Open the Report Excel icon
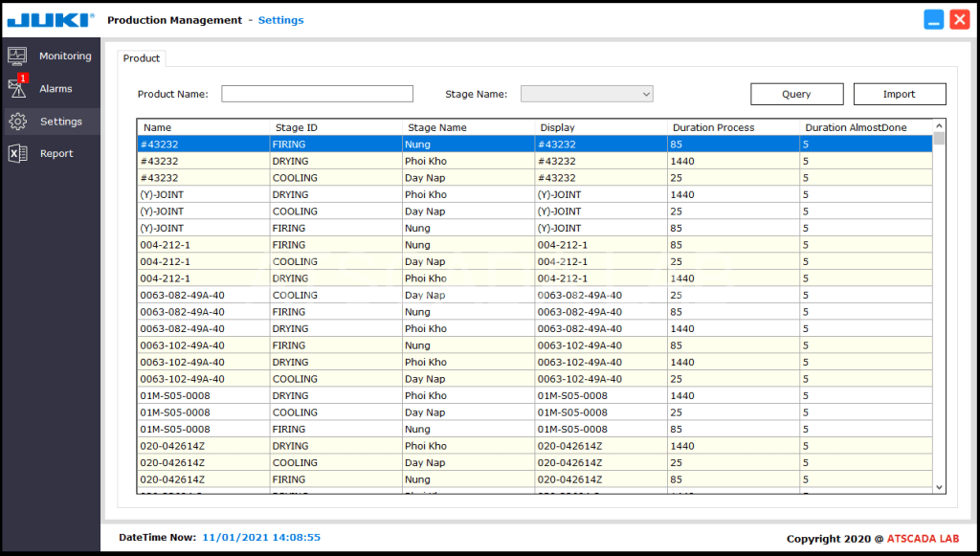Image resolution: width=980 pixels, height=556 pixels. [x=17, y=153]
